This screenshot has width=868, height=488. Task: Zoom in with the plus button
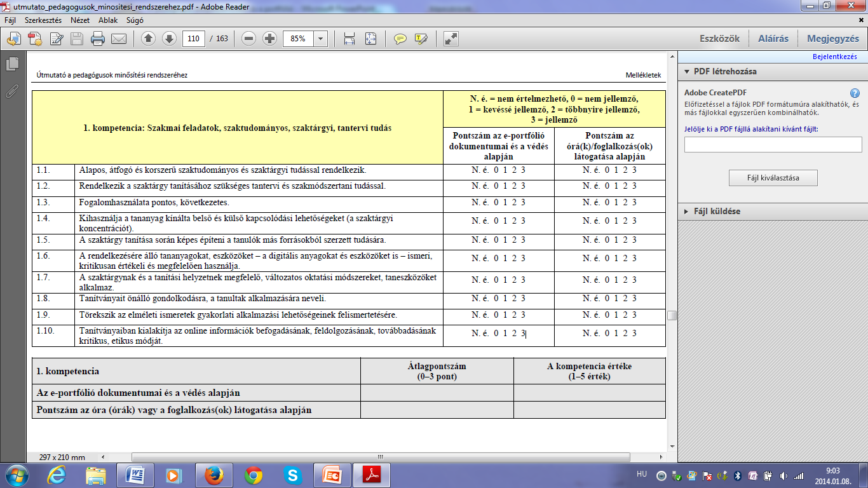tap(269, 39)
